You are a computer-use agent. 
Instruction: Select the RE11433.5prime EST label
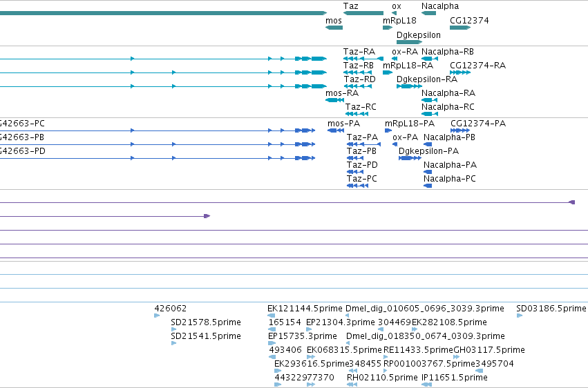(x=418, y=350)
